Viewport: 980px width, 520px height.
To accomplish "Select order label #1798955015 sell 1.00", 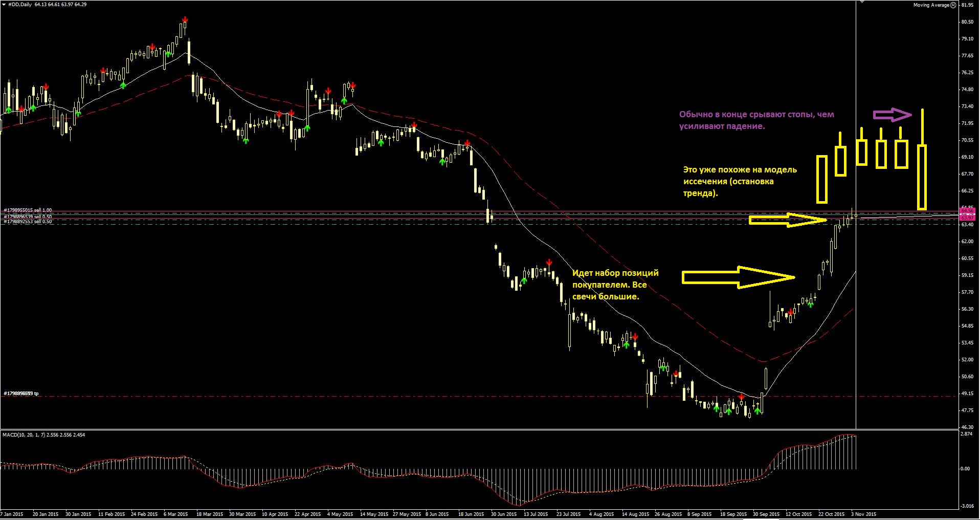I will click(28, 210).
